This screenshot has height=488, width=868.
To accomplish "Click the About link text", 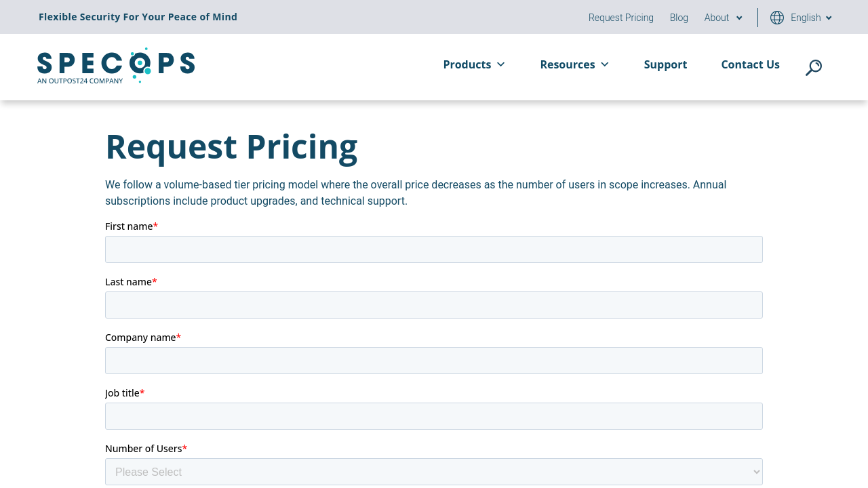I will point(716,18).
